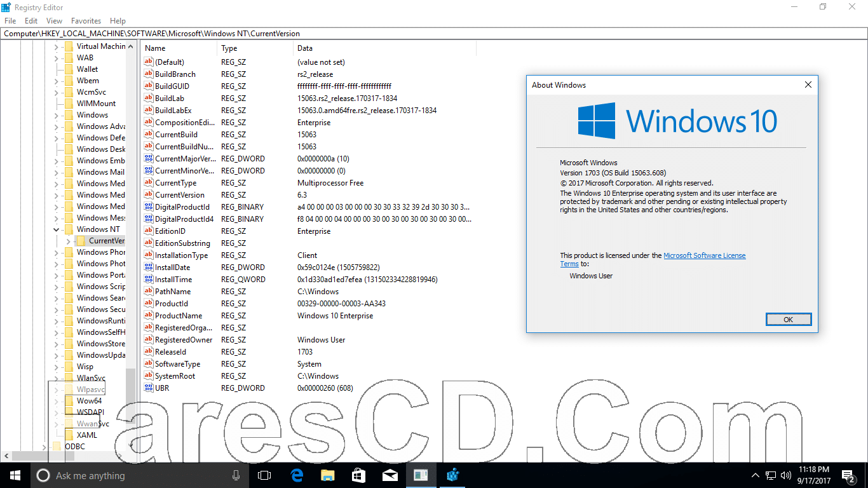Expand the CurrentVersion subkey
Viewport: 868px width, 488px height.
coord(68,241)
